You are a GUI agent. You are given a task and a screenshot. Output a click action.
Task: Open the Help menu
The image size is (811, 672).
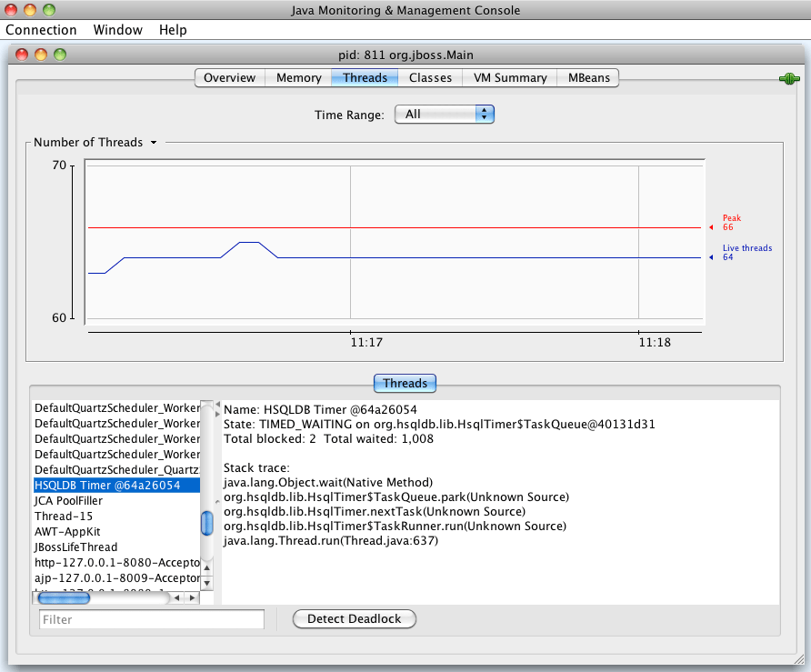pyautogui.click(x=172, y=30)
